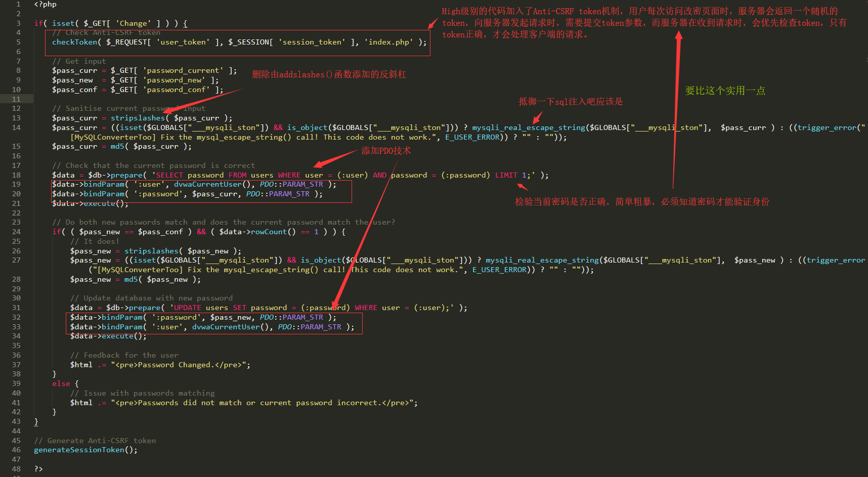
Task: Click the '// Generate Anti-CSRF token' comment
Action: (95, 441)
